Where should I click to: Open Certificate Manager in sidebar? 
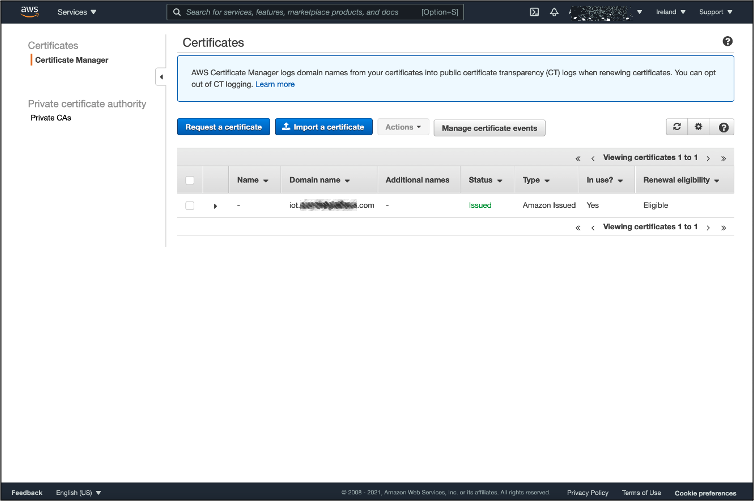72,60
